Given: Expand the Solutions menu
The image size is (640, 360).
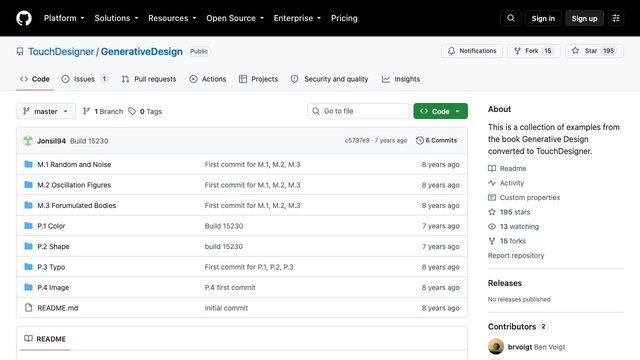Looking at the screenshot, I should 116,18.
